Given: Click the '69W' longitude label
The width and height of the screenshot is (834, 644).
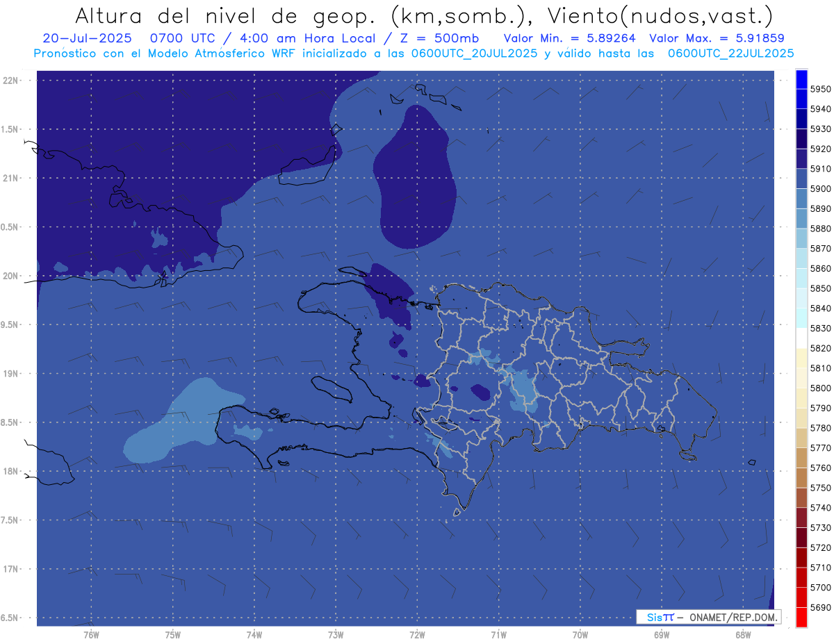Looking at the screenshot, I should pos(662,635).
